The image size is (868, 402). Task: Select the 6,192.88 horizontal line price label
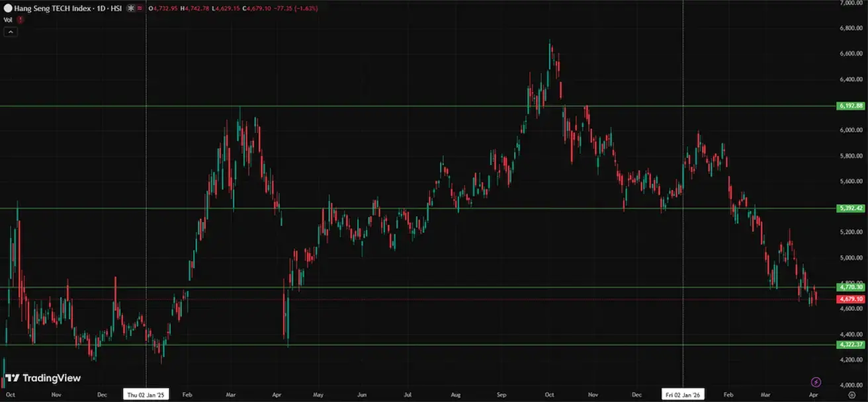[x=851, y=106]
